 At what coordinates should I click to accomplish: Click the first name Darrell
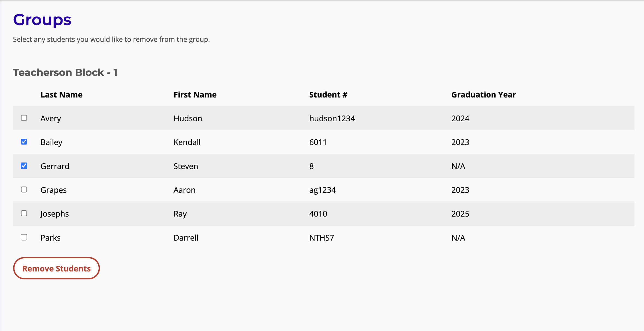(x=186, y=238)
